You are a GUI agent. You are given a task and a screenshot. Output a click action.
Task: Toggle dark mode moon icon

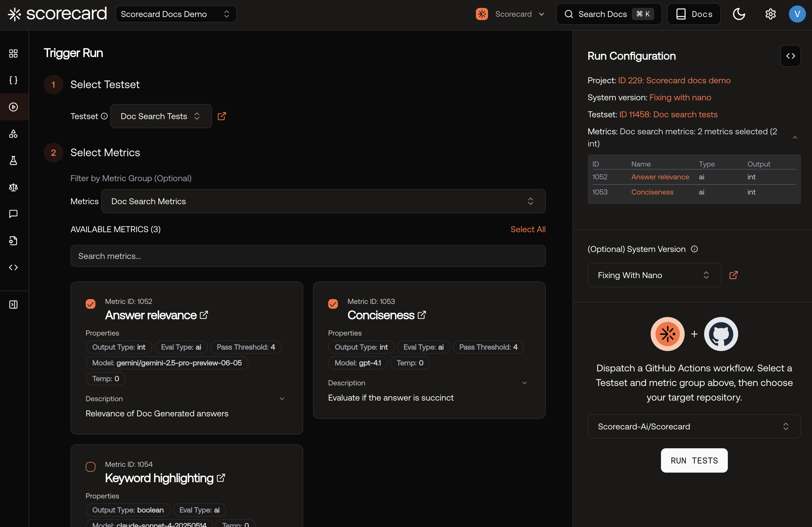739,14
